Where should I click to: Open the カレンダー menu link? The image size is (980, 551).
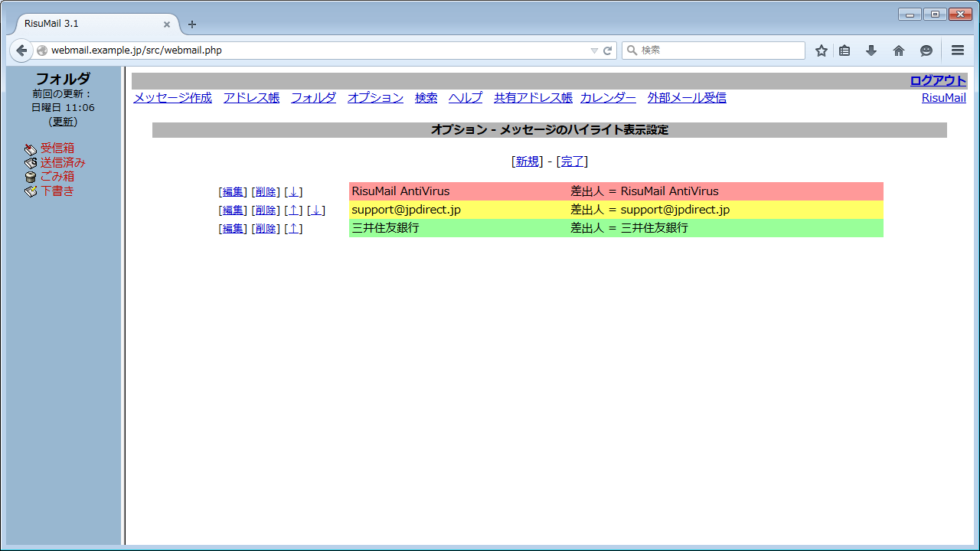tap(608, 98)
